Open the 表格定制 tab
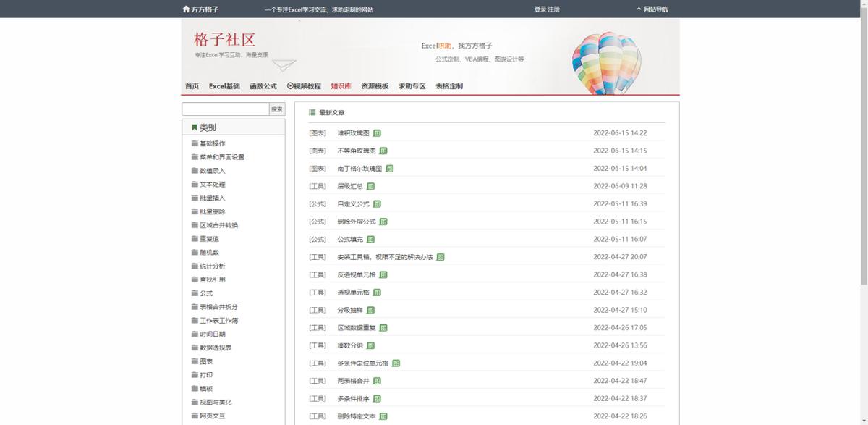Viewport: 868px width, 425px height. pyautogui.click(x=448, y=85)
